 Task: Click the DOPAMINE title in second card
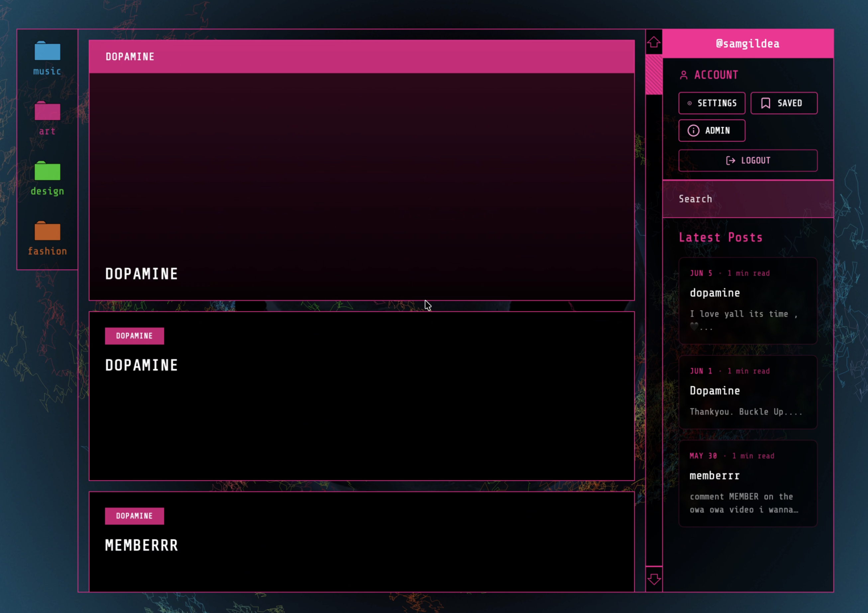coord(141,365)
